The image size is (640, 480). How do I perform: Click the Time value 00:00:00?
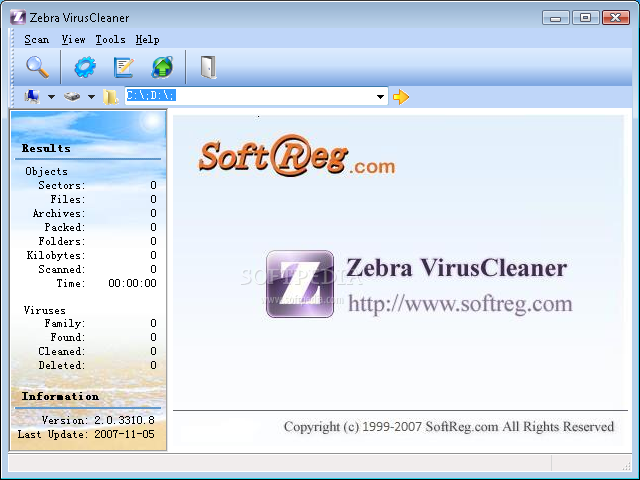[132, 283]
